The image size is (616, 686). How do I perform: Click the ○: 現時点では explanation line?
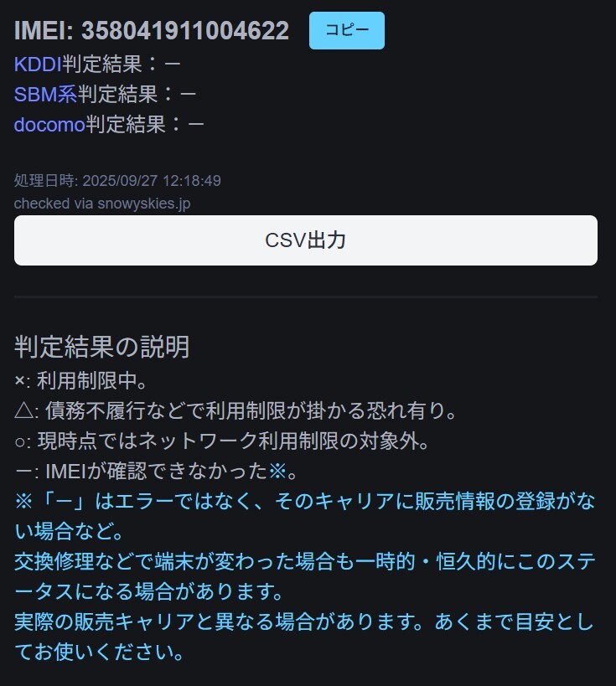[x=222, y=441]
